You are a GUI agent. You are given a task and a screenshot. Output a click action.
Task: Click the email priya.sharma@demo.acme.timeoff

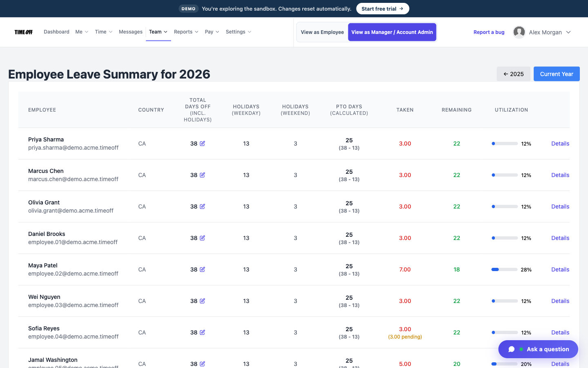(x=73, y=148)
